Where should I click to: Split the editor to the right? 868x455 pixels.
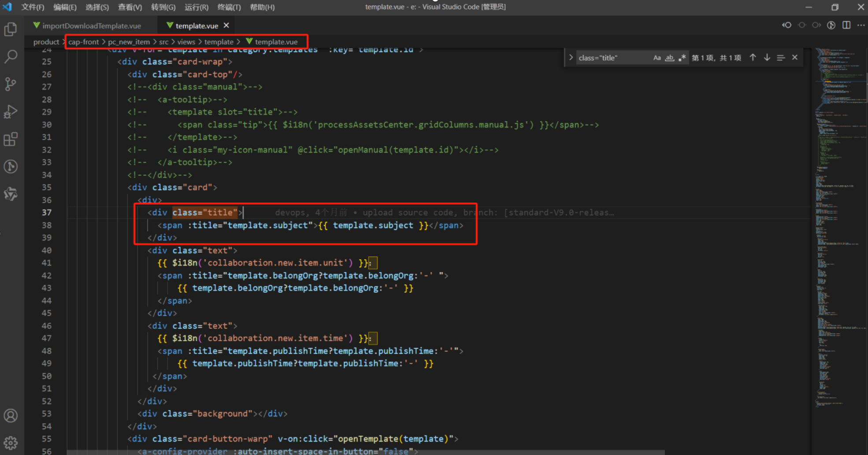(x=846, y=25)
